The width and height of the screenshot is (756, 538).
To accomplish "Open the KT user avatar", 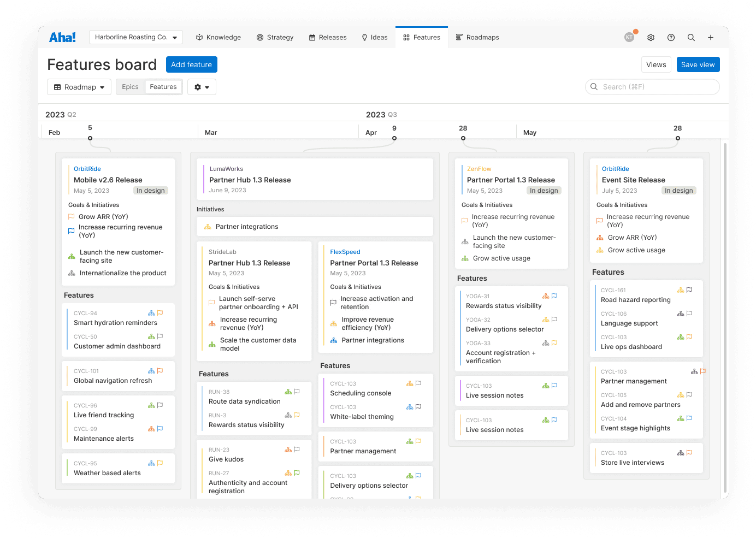I will [629, 37].
